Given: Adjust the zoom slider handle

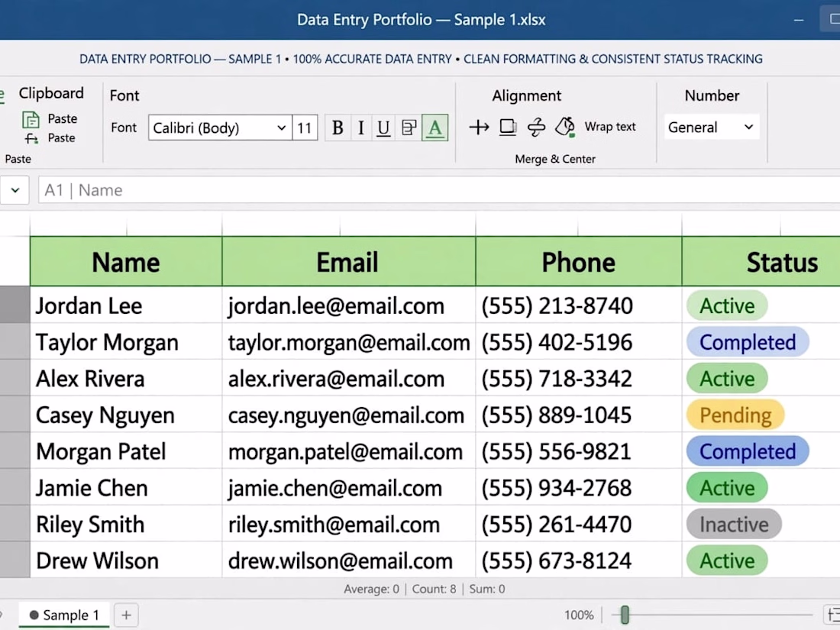Looking at the screenshot, I should coord(624,615).
